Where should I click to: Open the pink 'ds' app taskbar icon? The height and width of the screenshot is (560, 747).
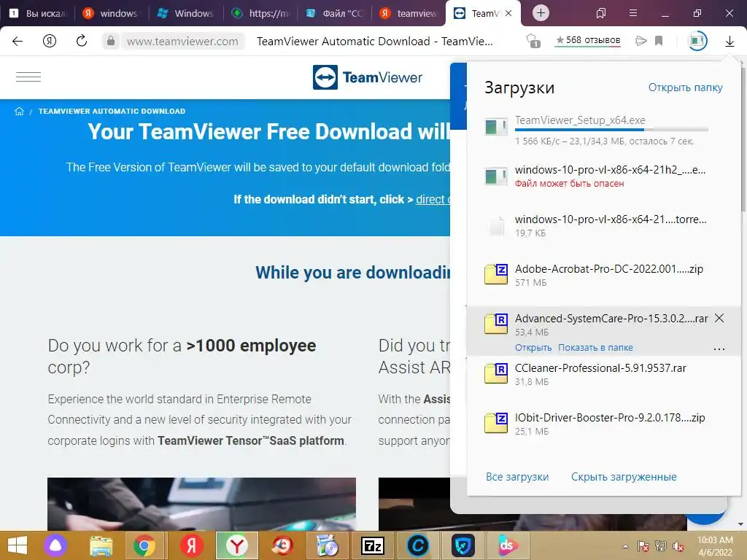click(x=507, y=545)
